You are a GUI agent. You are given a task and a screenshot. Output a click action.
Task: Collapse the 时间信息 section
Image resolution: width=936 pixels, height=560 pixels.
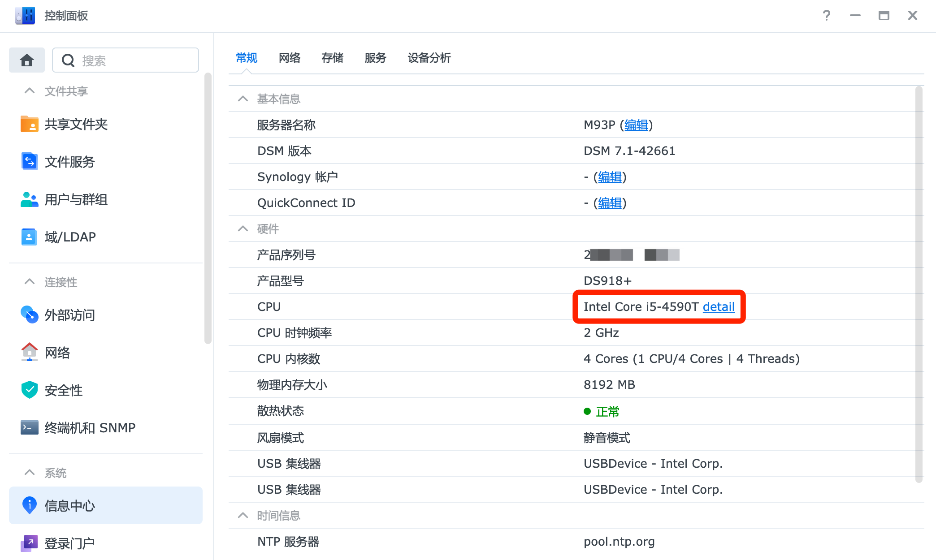click(243, 515)
